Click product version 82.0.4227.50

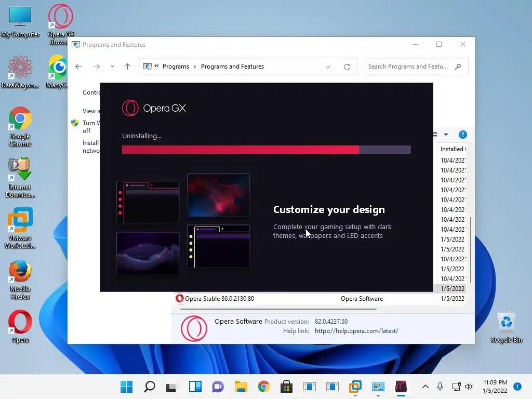(x=331, y=321)
